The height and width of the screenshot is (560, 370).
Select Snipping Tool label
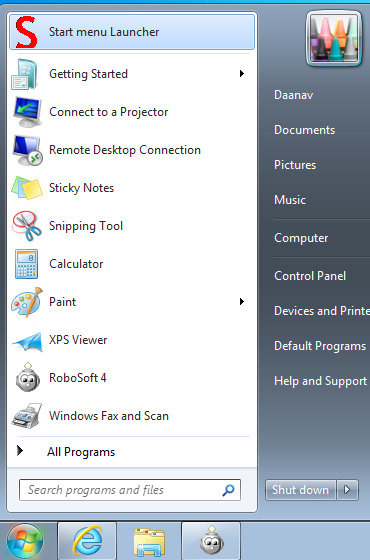(x=86, y=226)
